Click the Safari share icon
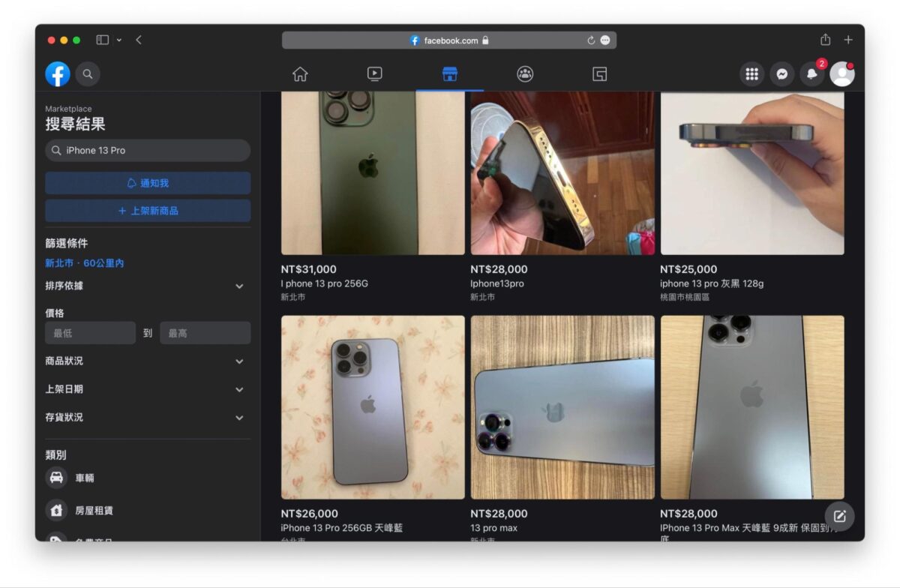 (825, 39)
